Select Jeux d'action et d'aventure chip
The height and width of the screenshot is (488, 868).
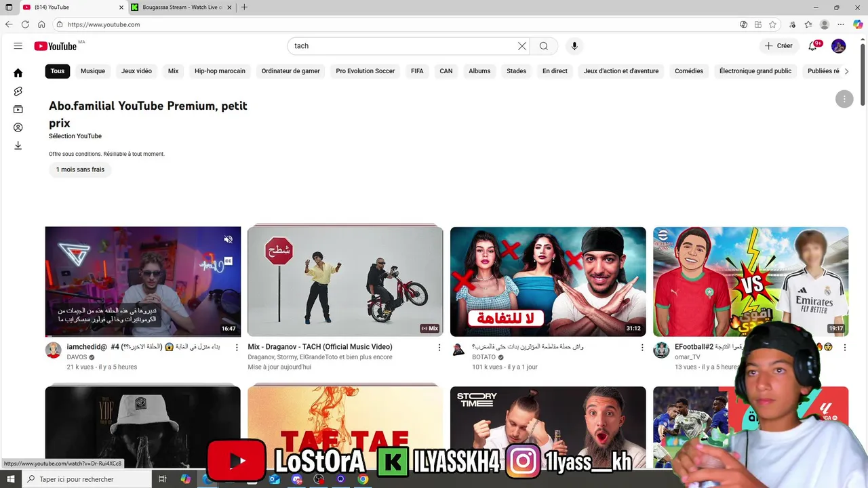point(621,71)
